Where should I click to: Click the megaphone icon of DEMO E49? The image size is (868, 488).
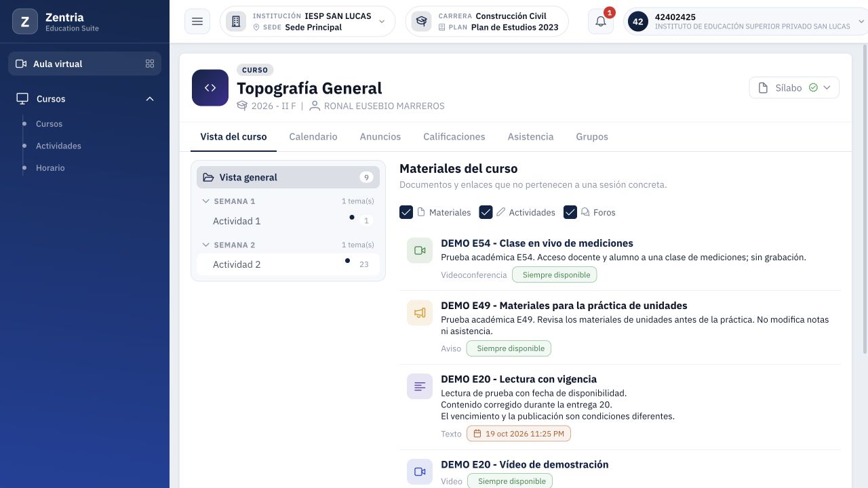coord(420,312)
